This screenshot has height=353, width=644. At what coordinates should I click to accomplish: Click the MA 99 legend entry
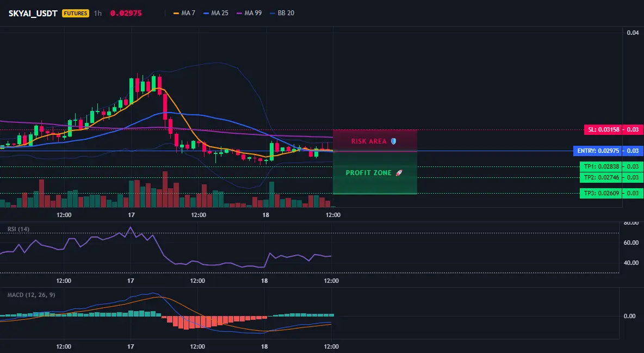(249, 13)
